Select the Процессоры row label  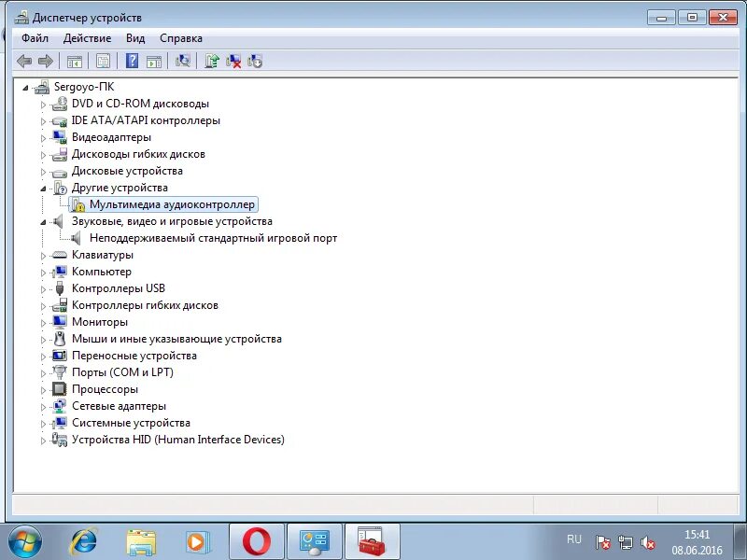[105, 389]
